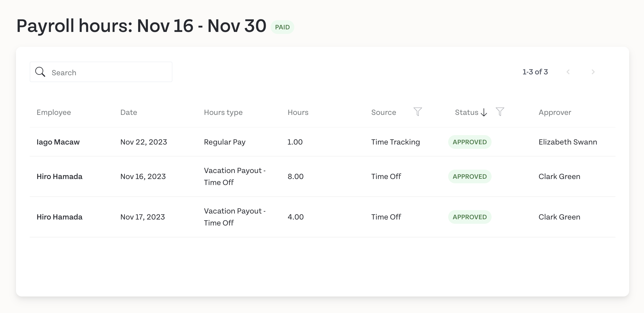Click the Hours column header
644x313 pixels.
[298, 112]
